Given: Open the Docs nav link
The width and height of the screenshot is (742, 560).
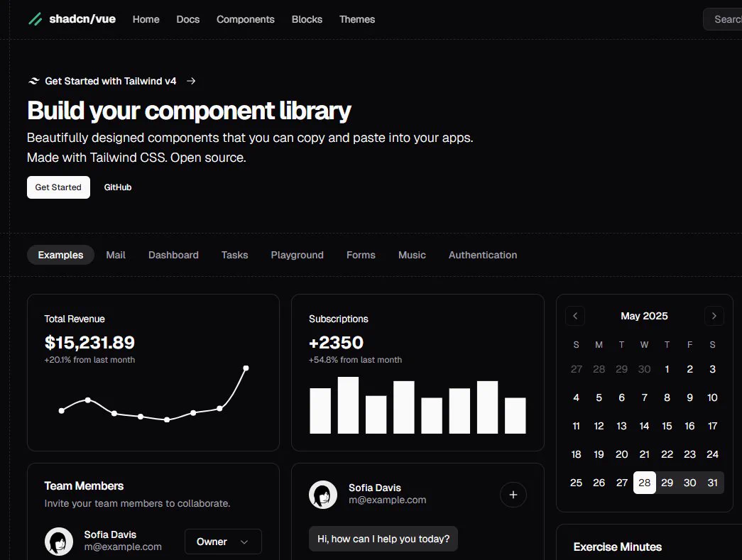Looking at the screenshot, I should pyautogui.click(x=188, y=19).
